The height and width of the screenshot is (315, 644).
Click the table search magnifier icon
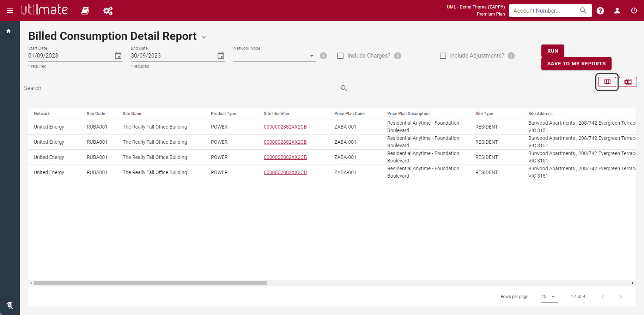click(344, 88)
